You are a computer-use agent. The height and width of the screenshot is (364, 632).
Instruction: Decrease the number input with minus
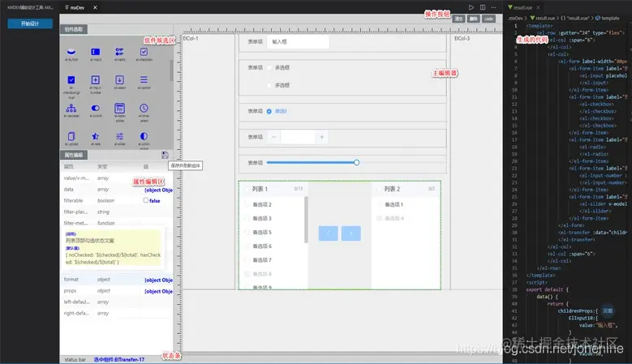[273, 137]
